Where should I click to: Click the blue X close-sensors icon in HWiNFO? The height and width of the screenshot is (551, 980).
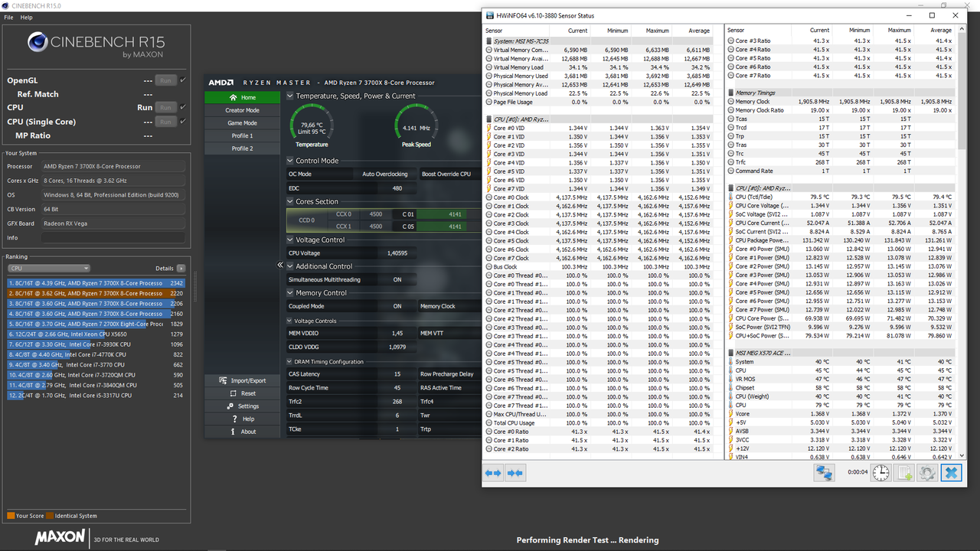click(951, 473)
